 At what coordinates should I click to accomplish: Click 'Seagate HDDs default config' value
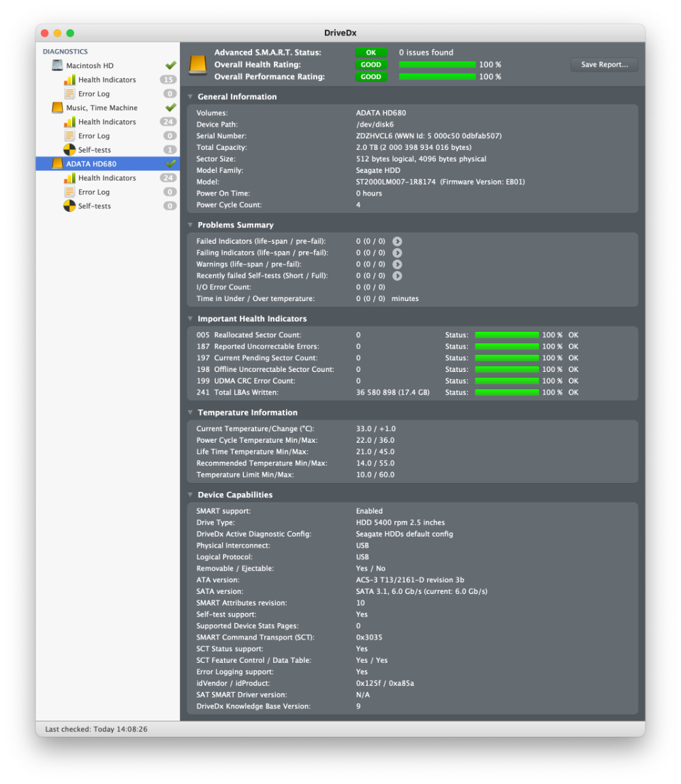(x=404, y=534)
